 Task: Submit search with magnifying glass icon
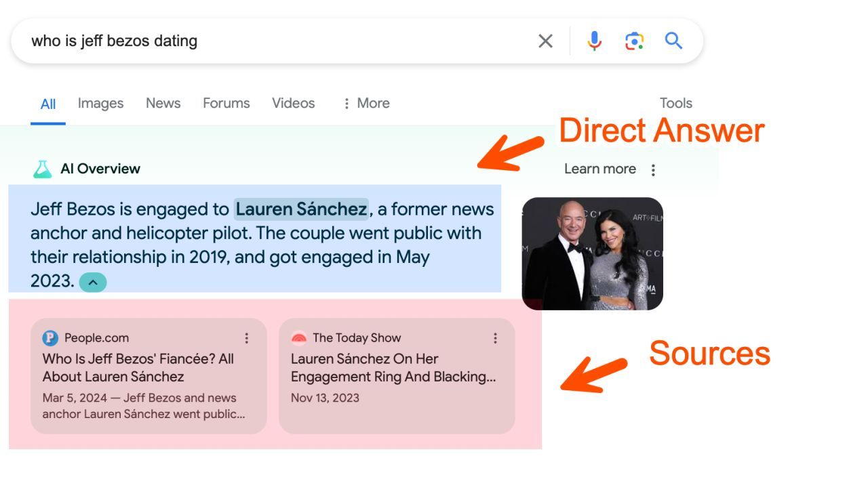point(673,41)
